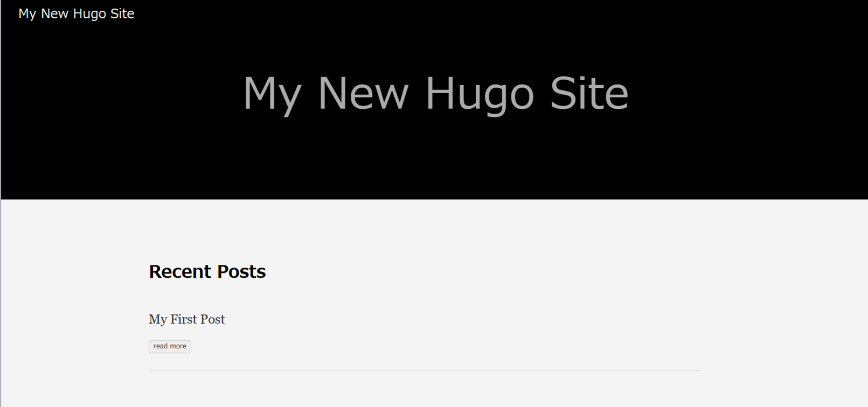The height and width of the screenshot is (407, 868).
Task: Click the horizontal divider below read more
Action: pyautogui.click(x=424, y=370)
